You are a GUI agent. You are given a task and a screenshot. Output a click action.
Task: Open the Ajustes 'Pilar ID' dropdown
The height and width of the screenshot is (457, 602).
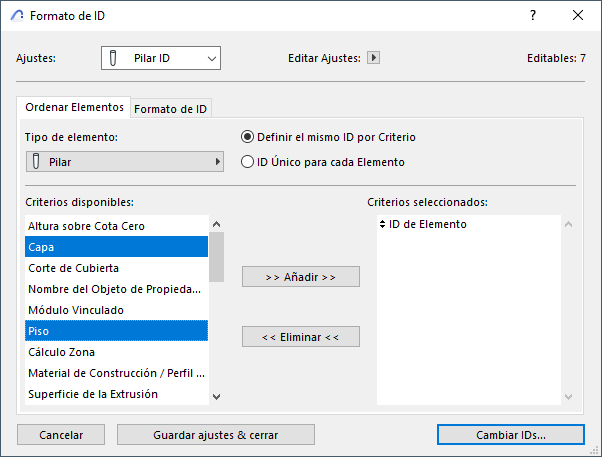click(160, 58)
